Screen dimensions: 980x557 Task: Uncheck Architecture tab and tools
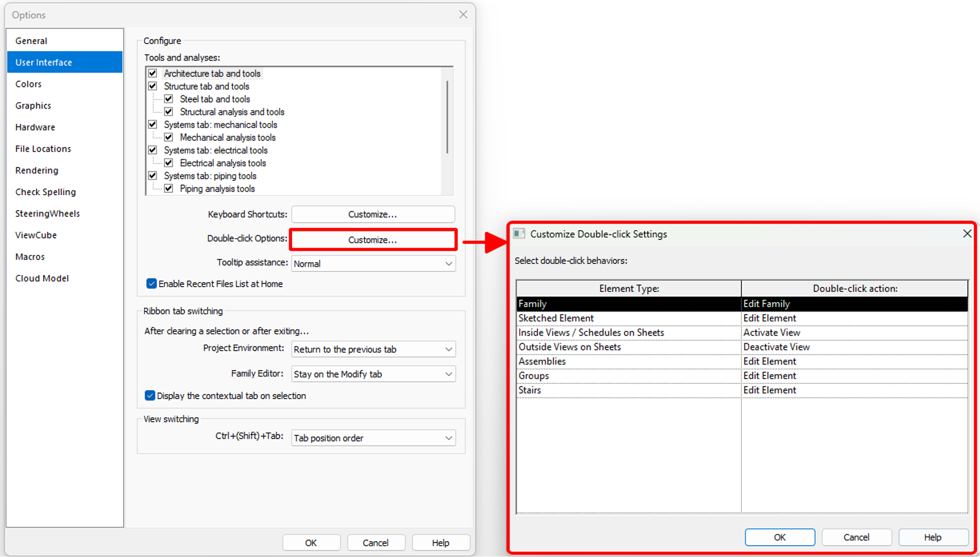pos(153,73)
